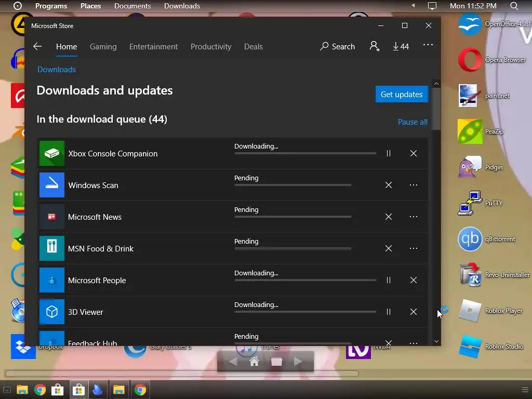Viewport: 532px width, 399px height.
Task: Pause the Xbox Console Companion download
Action: click(389, 153)
